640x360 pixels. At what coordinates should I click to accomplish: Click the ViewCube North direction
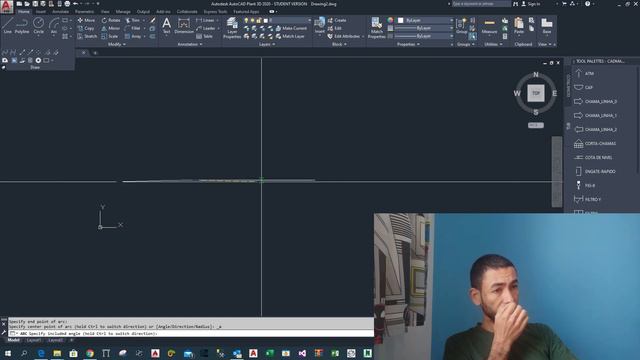[x=536, y=75]
